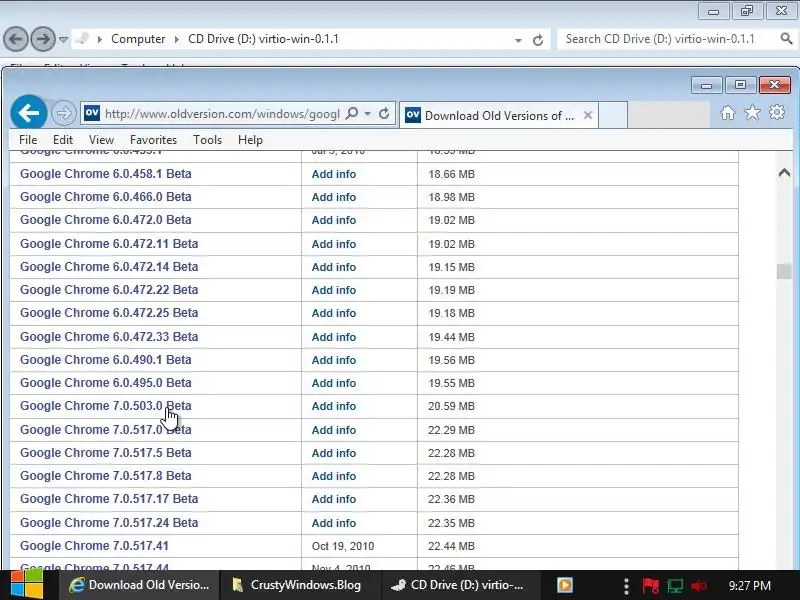The image size is (800, 600).
Task: Open Google Chrome 7.0.517.17 Beta link
Action: [x=109, y=498]
